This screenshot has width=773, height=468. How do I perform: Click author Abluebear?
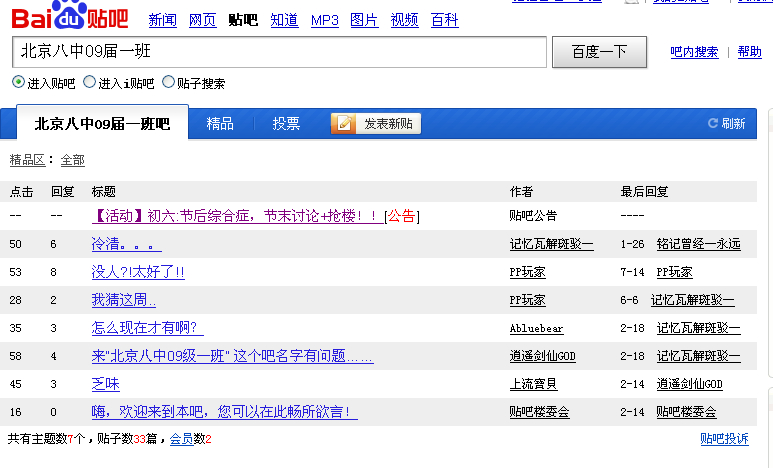[536, 328]
